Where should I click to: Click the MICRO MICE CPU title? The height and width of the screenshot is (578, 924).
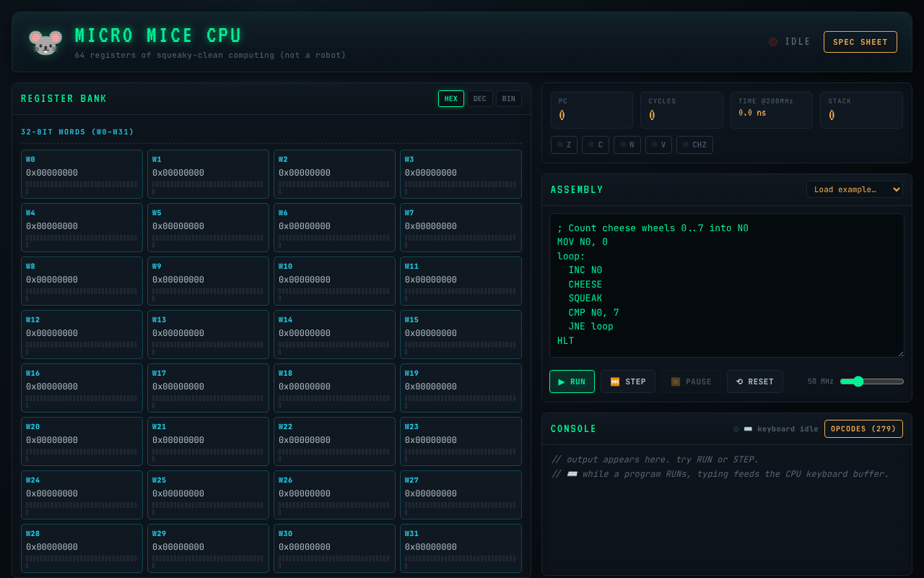point(158,35)
